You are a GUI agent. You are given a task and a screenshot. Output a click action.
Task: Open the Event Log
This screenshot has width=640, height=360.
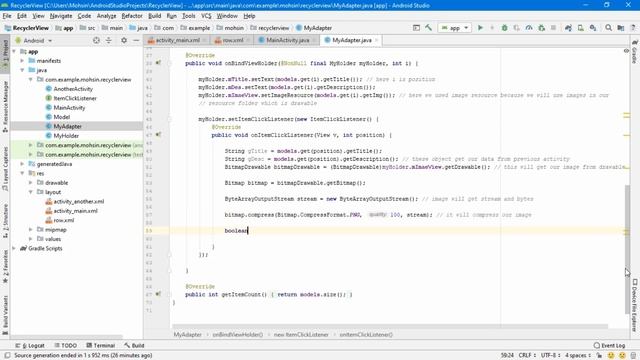tap(609, 345)
